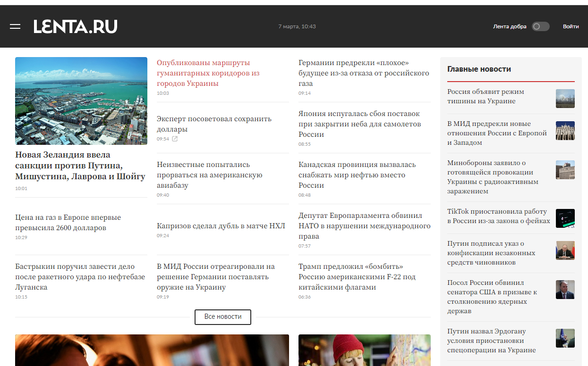Open Капризов сделал дубль в матче НХЛ

(x=221, y=226)
